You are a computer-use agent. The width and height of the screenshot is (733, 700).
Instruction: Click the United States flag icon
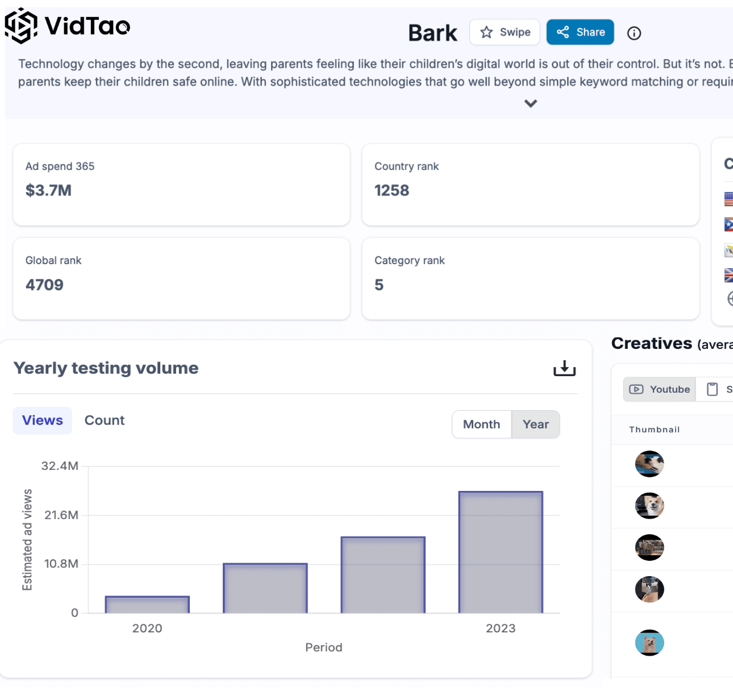pos(728,199)
